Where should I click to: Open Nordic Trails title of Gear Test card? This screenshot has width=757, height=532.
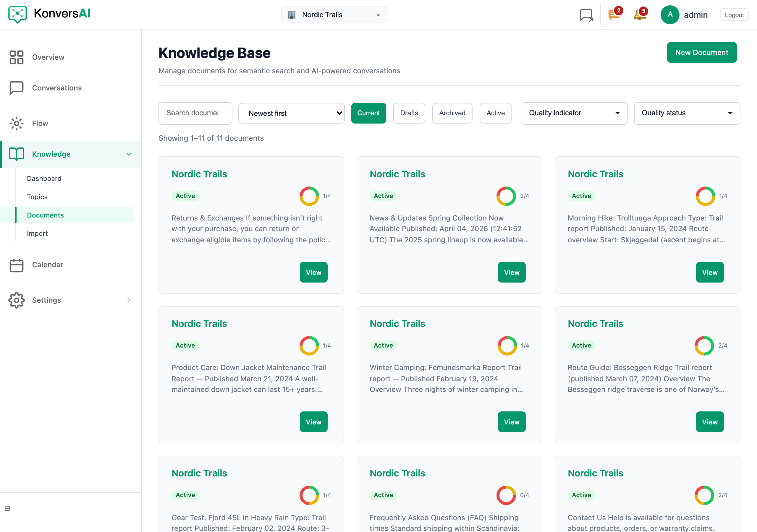point(199,473)
